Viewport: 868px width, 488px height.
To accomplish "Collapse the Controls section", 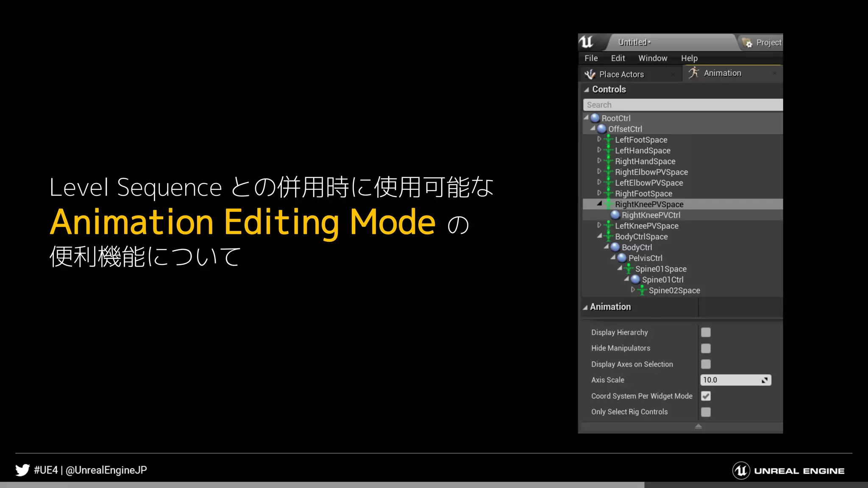I will [587, 90].
